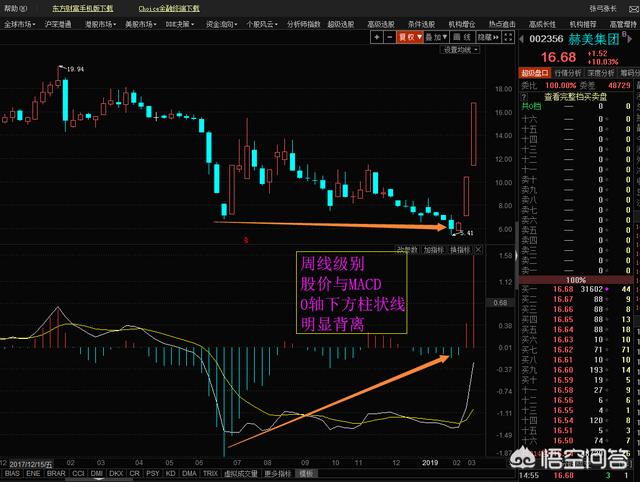Select the BRAR indicator tab
The width and height of the screenshot is (640, 482).
click(56, 473)
